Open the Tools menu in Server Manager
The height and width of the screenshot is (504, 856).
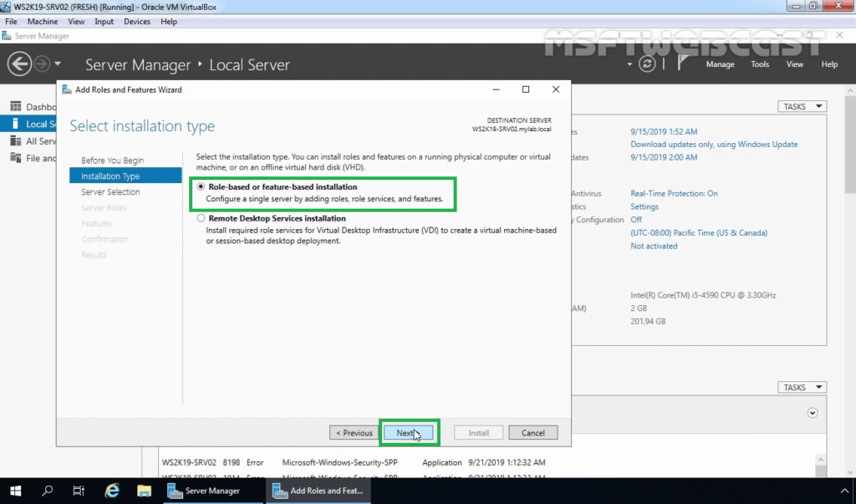click(x=759, y=64)
